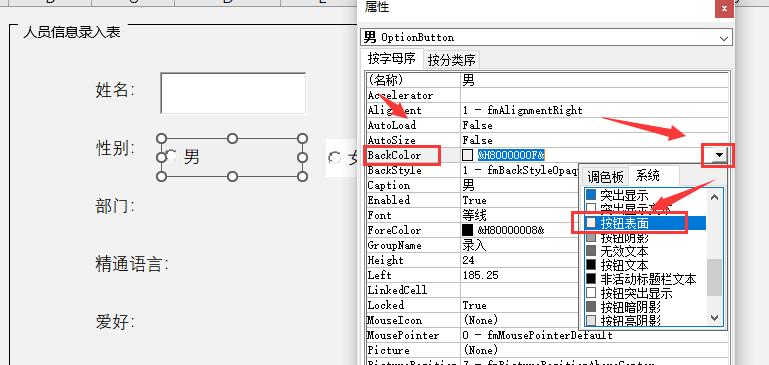Switch to the 调色板 palette tab
The width and height of the screenshot is (769, 365).
click(605, 177)
